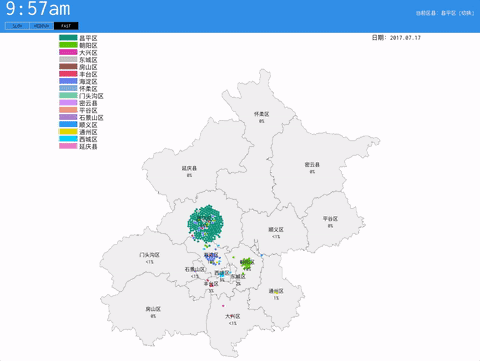
Task: Click the blue dot cluster in 海淀区
Action: tap(211, 257)
